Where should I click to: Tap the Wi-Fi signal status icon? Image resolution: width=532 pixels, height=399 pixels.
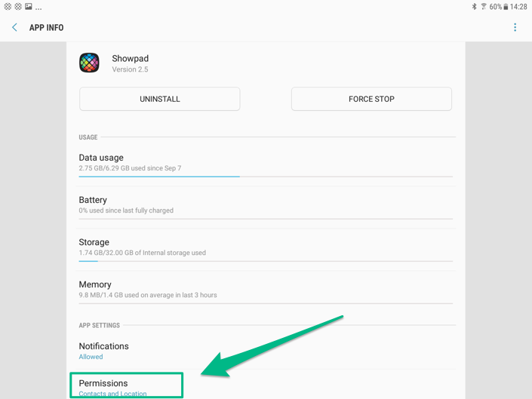click(x=484, y=7)
